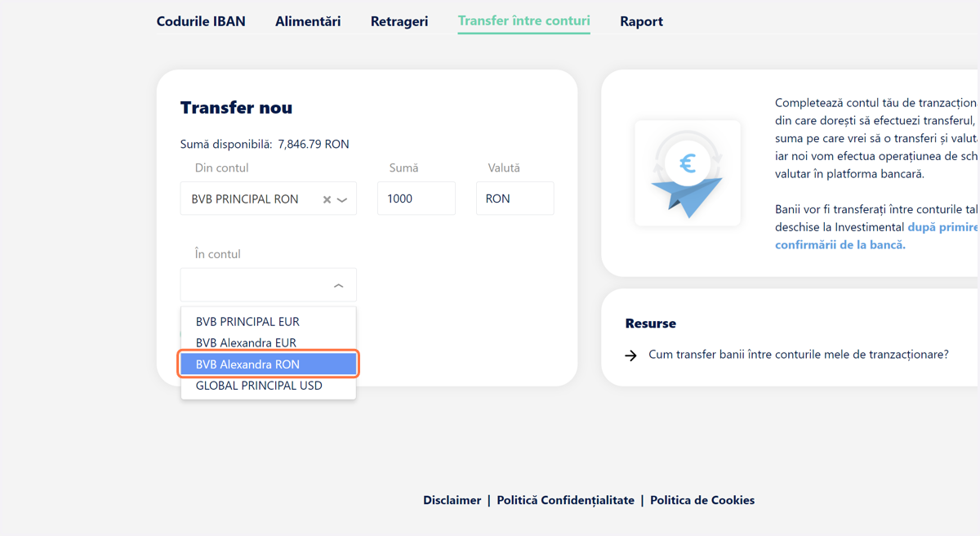The image size is (980, 536).
Task: Click the Sumă input field containing 1000
Action: pos(416,199)
